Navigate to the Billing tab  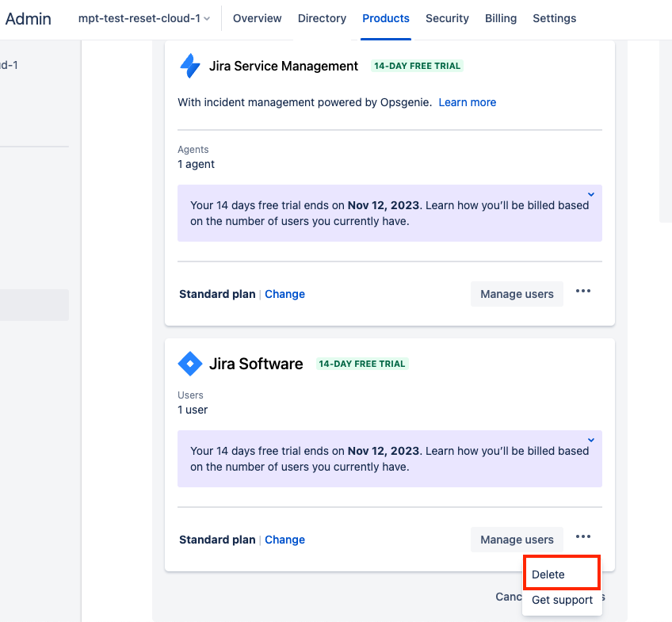coord(501,18)
